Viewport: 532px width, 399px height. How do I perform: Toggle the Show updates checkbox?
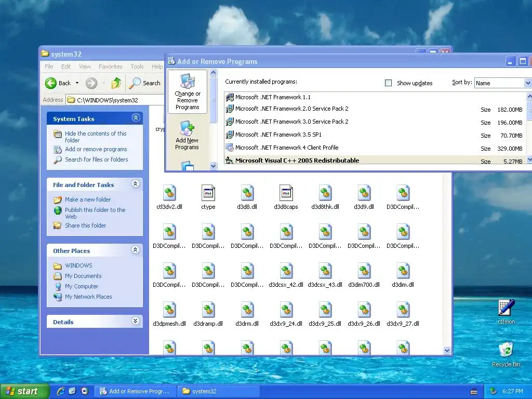pos(389,83)
